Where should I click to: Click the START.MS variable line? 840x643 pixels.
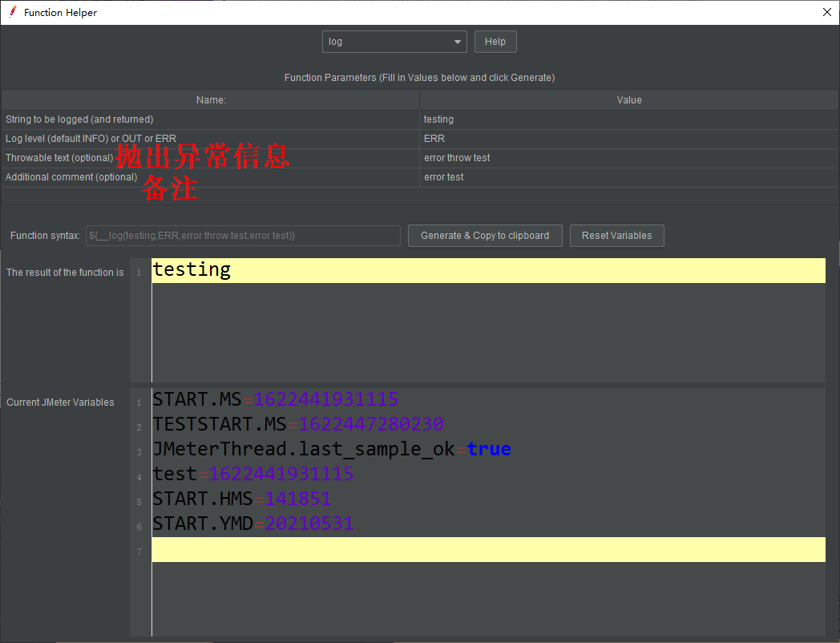(x=488, y=400)
